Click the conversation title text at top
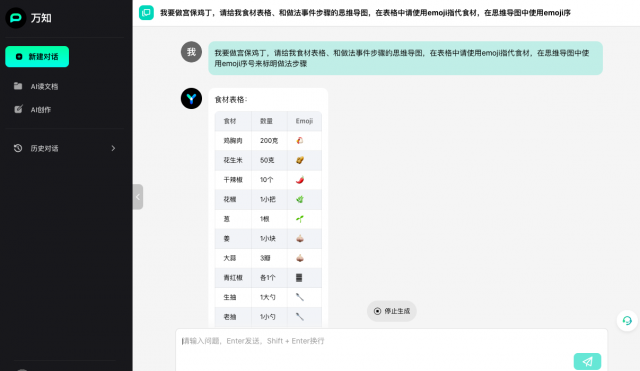The width and height of the screenshot is (640, 371). click(x=365, y=13)
